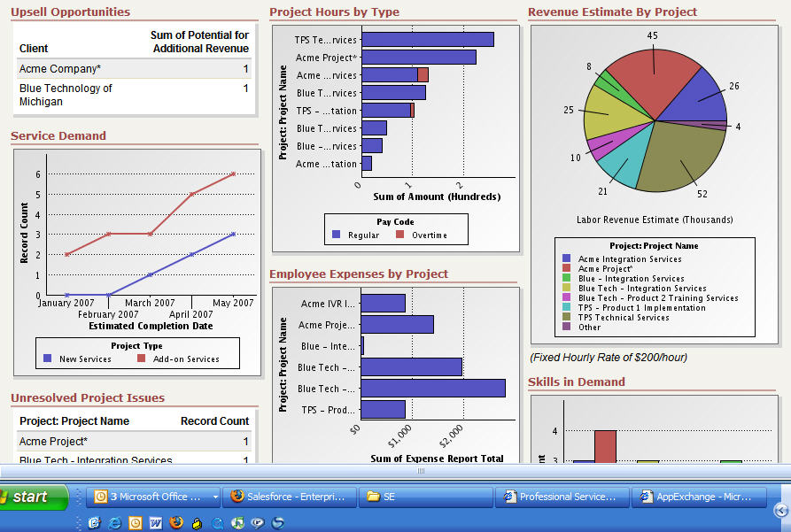Open the Microsoft Office taskbar group dropdown arrow
The width and height of the screenshot is (791, 532).
[x=215, y=497]
